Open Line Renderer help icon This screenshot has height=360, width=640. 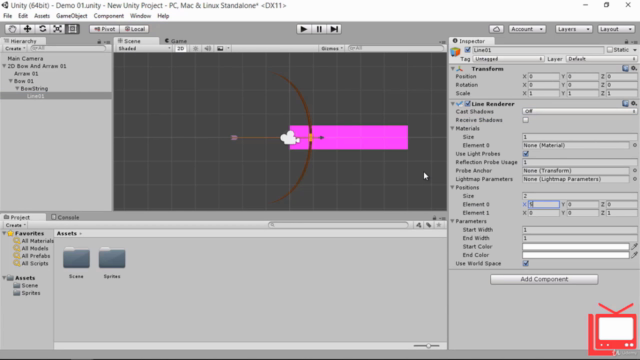tap(625, 104)
